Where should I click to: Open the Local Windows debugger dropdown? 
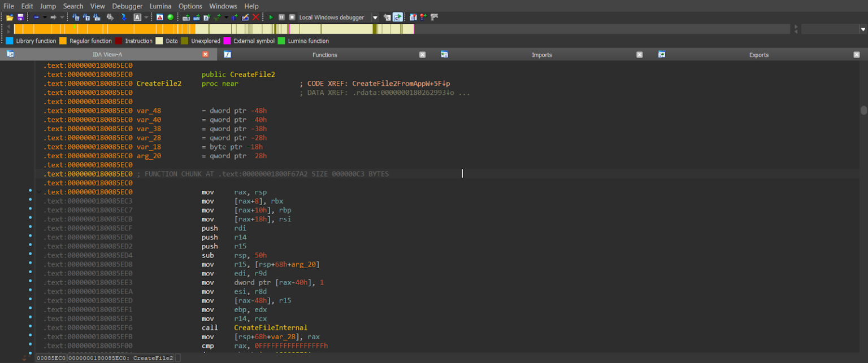click(375, 18)
